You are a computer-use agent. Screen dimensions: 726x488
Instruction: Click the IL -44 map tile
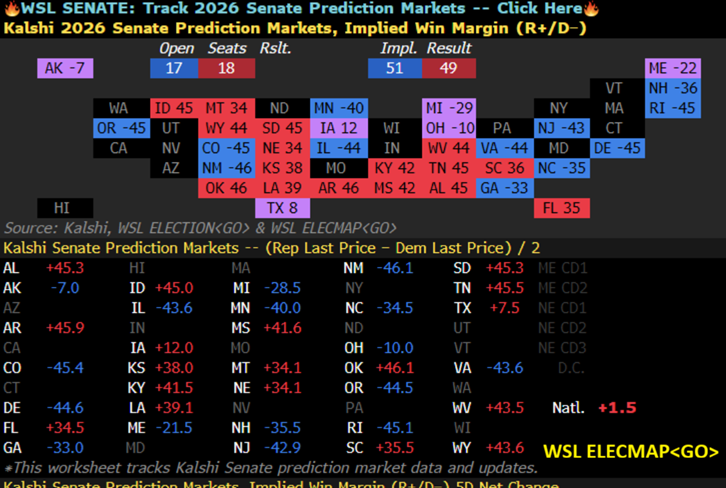[339, 148]
